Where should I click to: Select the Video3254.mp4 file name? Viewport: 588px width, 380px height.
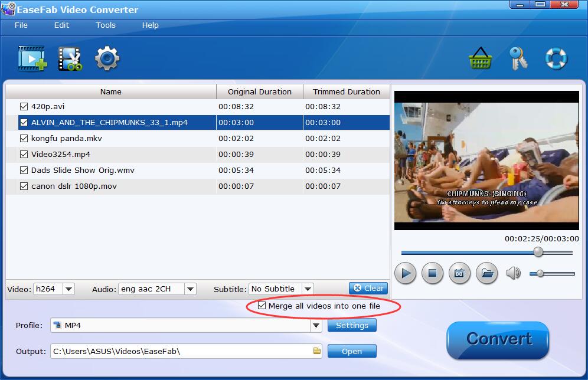61,155
